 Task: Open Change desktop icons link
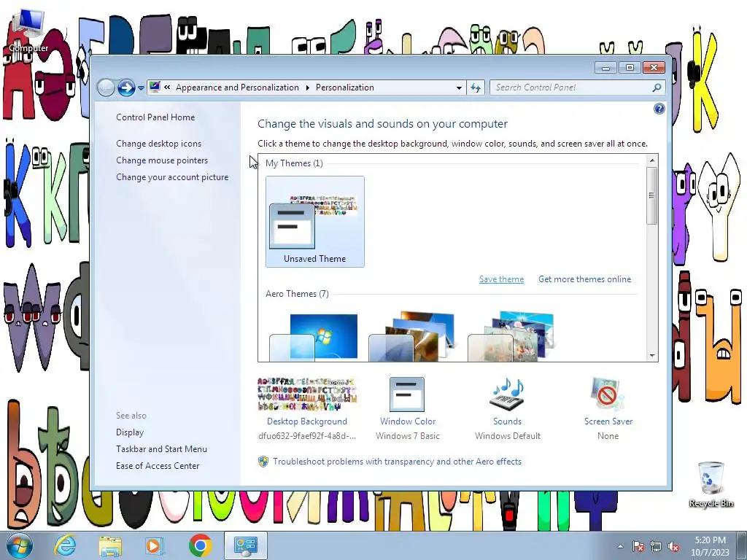point(158,144)
